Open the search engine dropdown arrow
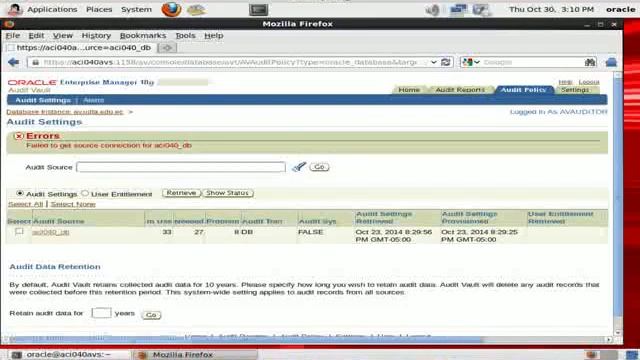 477,62
